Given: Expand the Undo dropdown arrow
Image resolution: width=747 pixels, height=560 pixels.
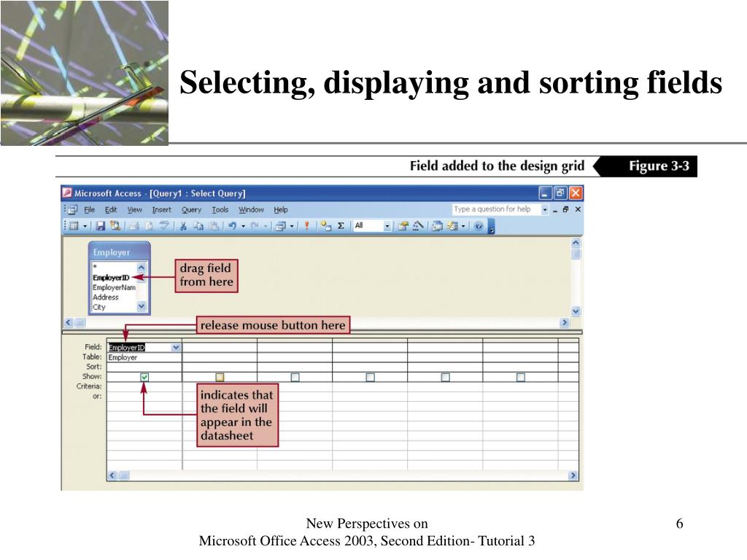Looking at the screenshot, I should tap(243, 226).
